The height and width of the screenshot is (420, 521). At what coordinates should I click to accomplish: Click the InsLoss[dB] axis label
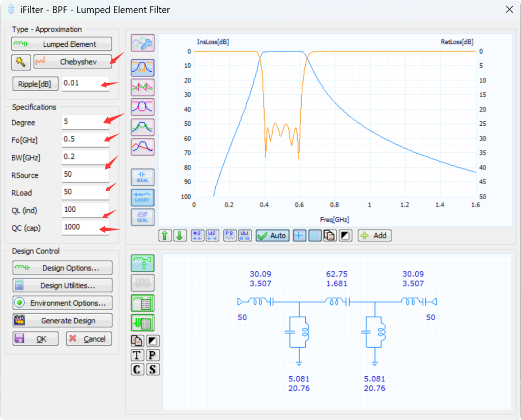point(213,42)
